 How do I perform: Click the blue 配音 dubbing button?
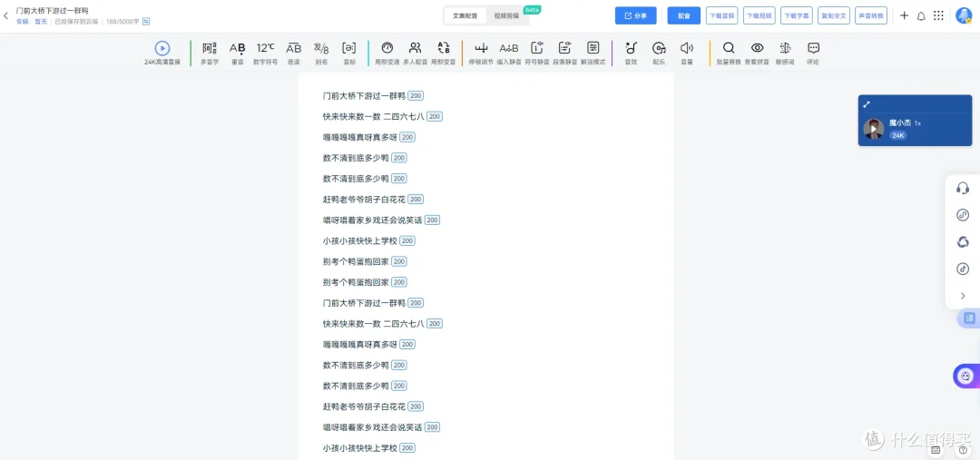684,15
